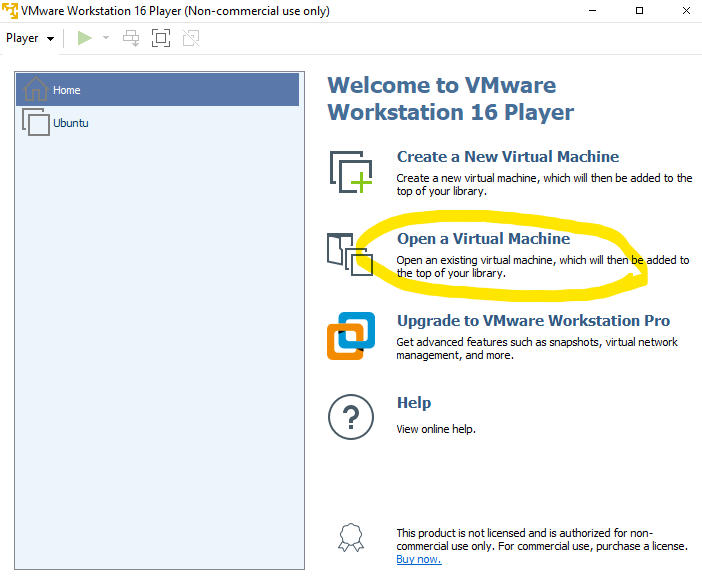Click 'Create a new virtual machine, which' description
This screenshot has width=702, height=584.
(544, 185)
